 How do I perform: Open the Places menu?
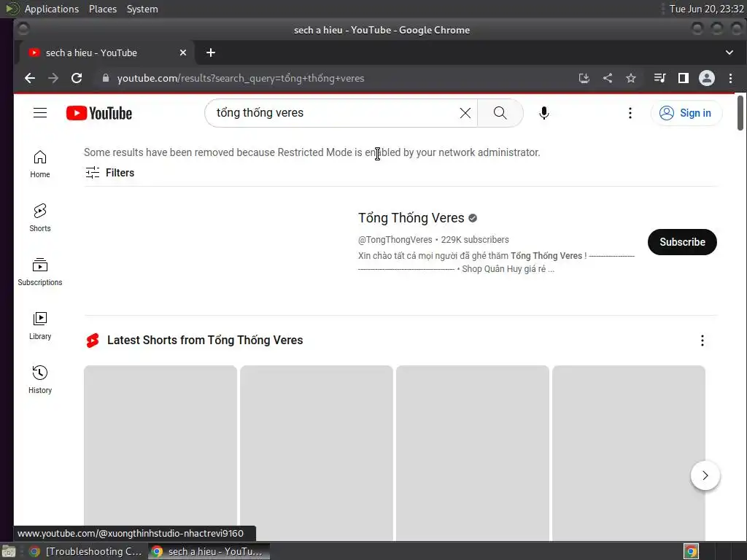click(x=102, y=9)
